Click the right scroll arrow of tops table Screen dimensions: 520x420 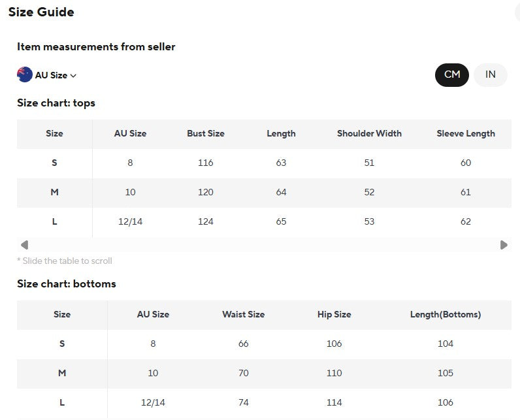[504, 245]
